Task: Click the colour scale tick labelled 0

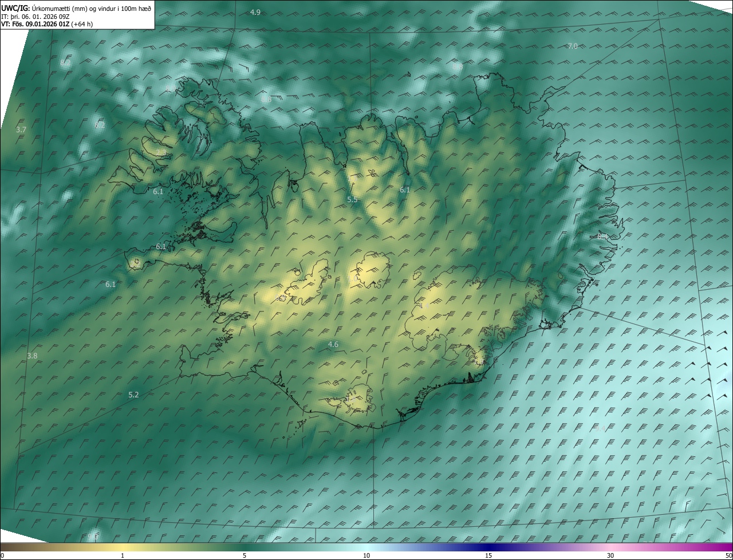Action: [2, 556]
